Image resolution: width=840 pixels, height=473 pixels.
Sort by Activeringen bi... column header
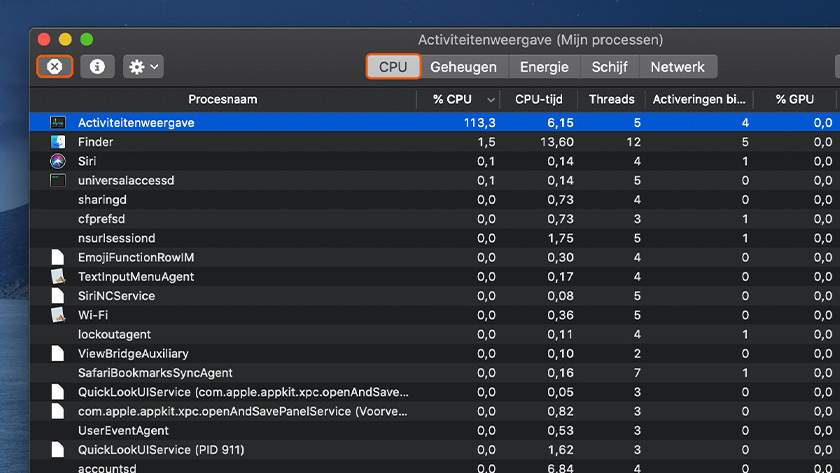point(699,99)
